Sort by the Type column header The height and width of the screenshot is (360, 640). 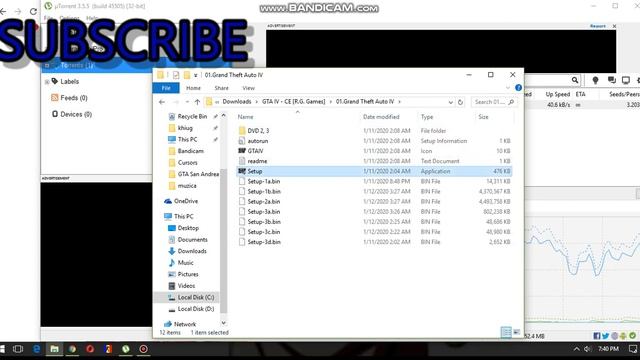coord(427,117)
